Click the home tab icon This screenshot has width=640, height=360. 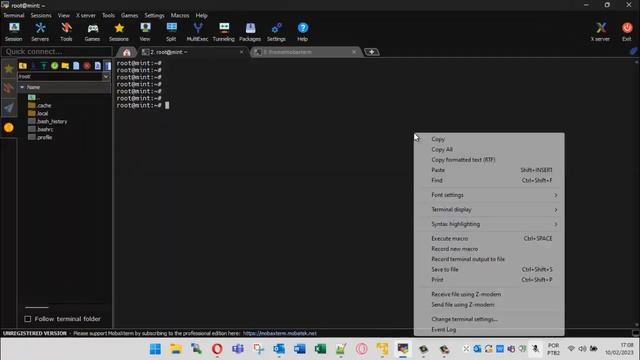point(127,52)
